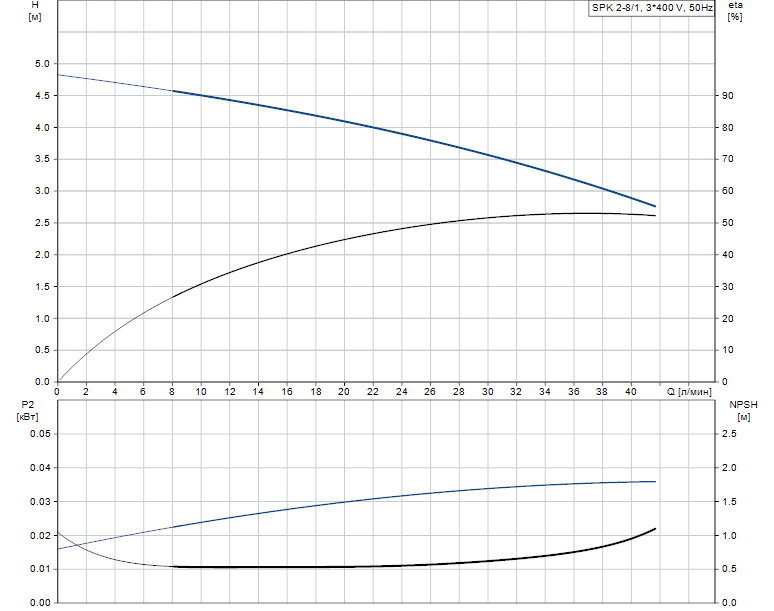
Task: Click the 1.0 value on NPSH axis
Action: [729, 535]
